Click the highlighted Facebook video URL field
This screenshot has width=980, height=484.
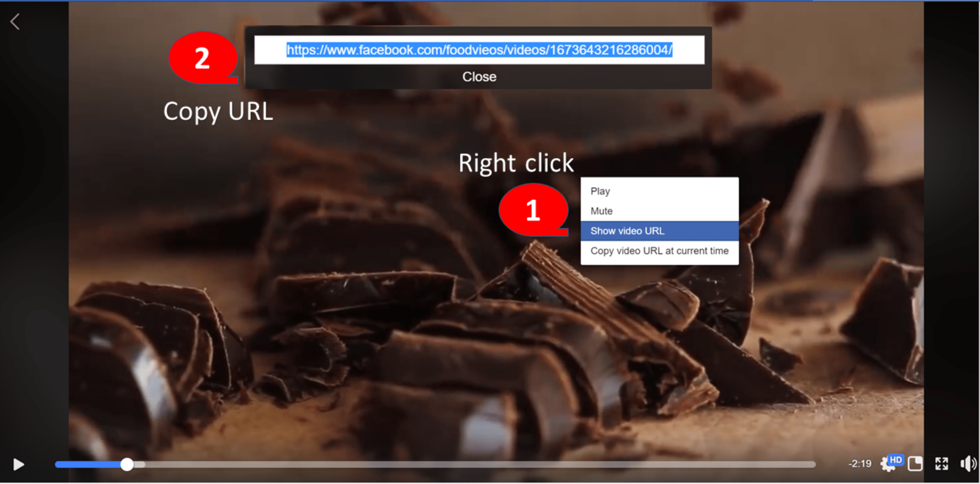coord(479,50)
